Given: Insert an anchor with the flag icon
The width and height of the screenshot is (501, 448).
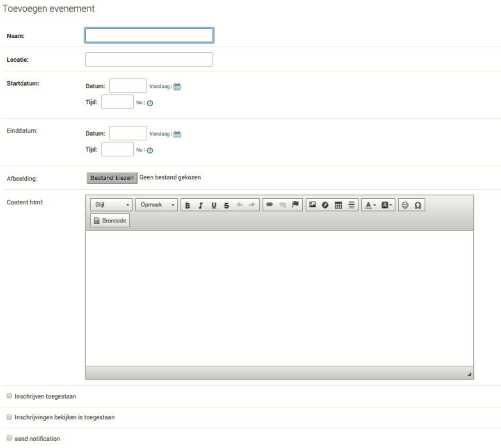Looking at the screenshot, I should pyautogui.click(x=295, y=205).
